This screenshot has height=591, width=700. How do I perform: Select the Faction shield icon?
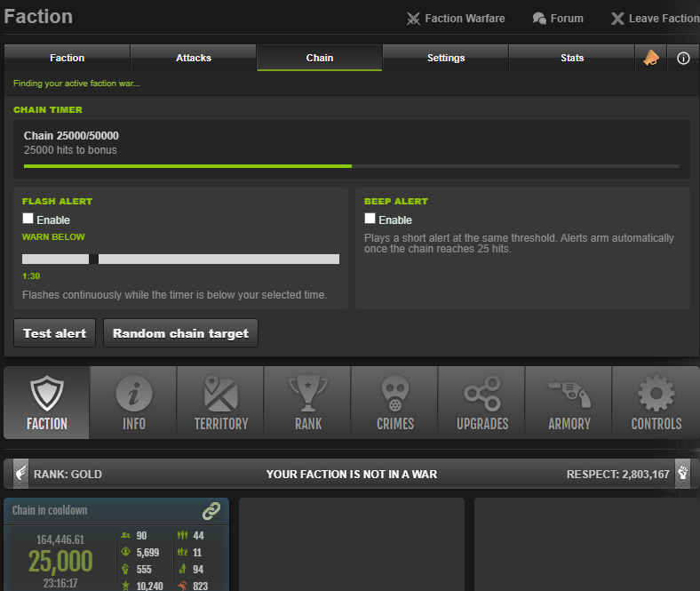click(x=47, y=393)
